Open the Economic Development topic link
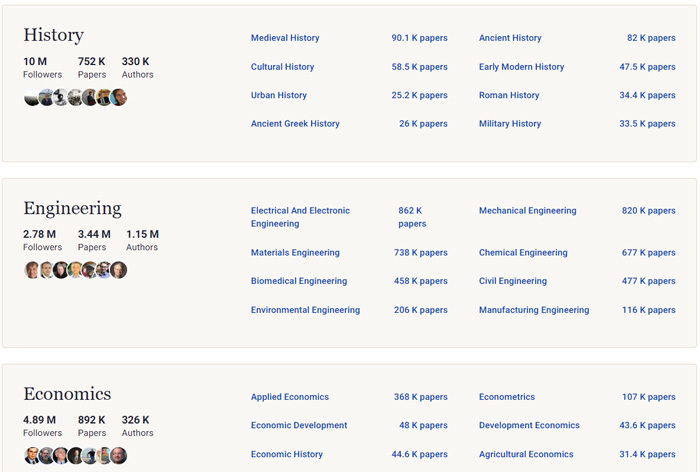 click(x=299, y=425)
